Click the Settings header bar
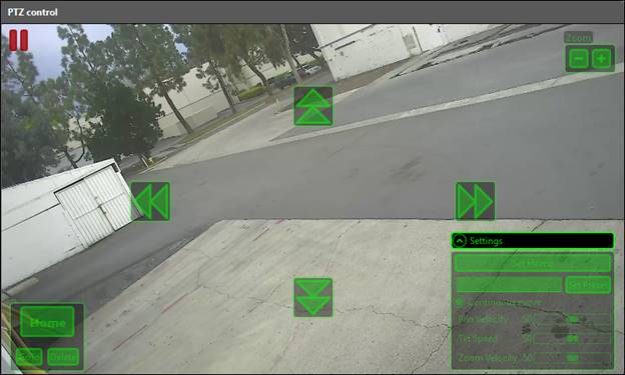This screenshot has width=625, height=375. click(x=533, y=241)
